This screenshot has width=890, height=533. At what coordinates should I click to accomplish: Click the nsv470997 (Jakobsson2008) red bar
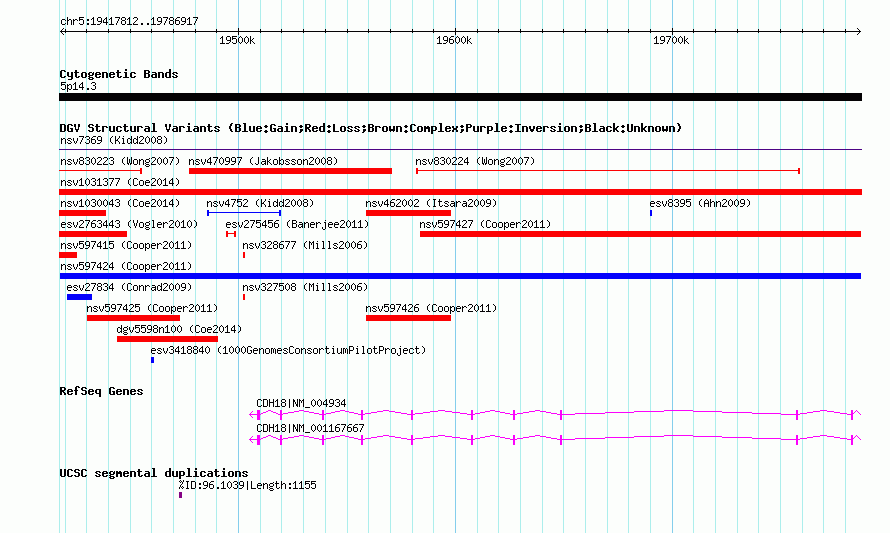(290, 171)
